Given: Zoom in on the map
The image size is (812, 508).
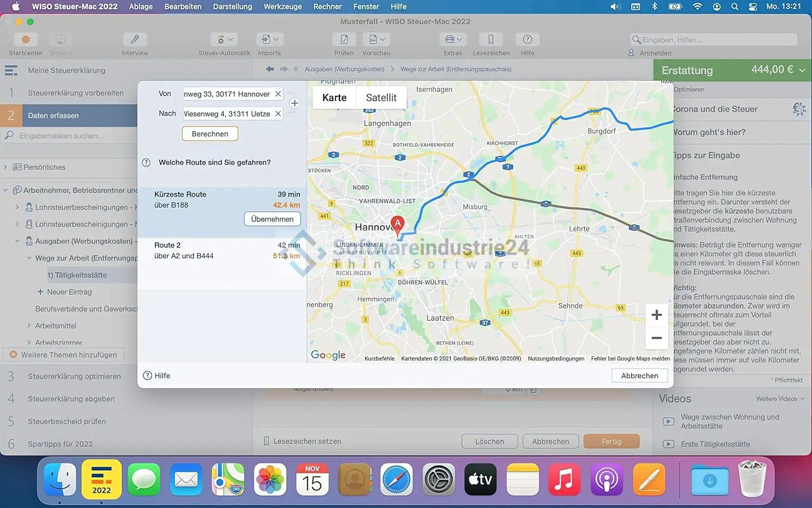Looking at the screenshot, I should pyautogui.click(x=656, y=315).
